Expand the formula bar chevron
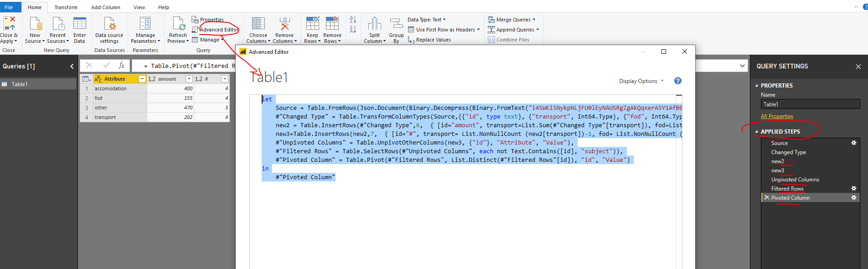This screenshot has width=868, height=269. point(742,66)
